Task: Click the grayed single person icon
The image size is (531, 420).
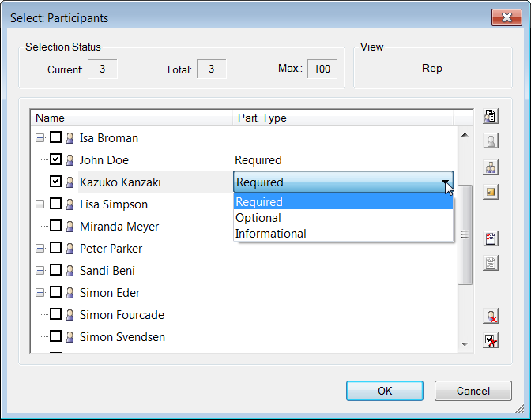Action: (x=491, y=141)
